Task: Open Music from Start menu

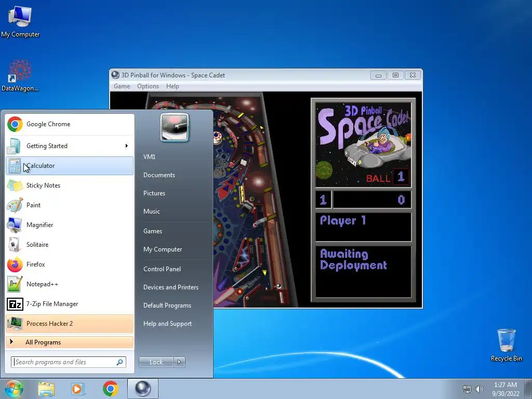Action: 151,211
